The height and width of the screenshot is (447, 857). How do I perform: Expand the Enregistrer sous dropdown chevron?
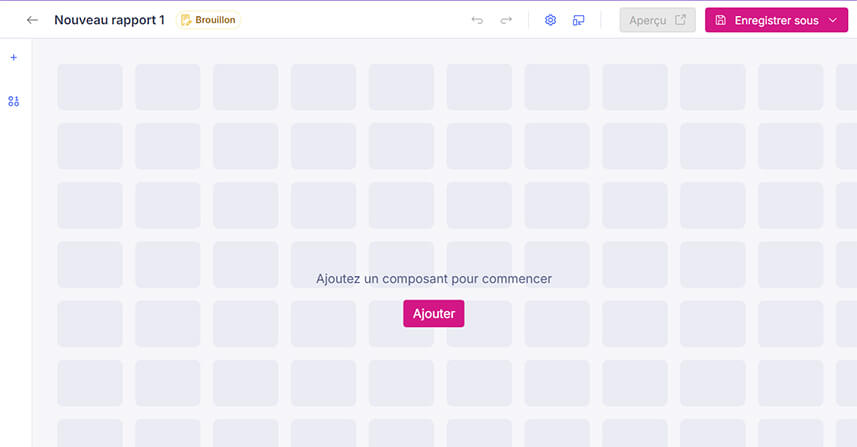point(833,20)
